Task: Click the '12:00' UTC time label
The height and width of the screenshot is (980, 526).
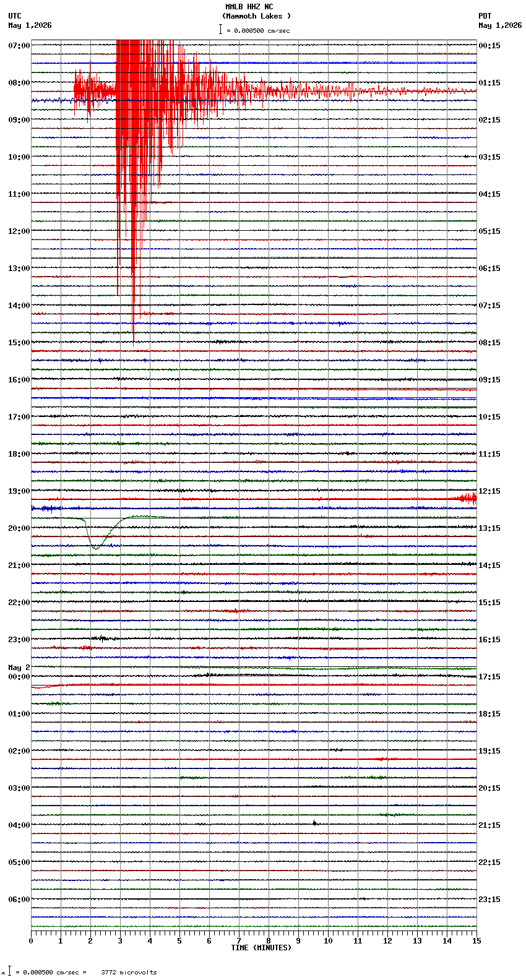Action: (19, 231)
